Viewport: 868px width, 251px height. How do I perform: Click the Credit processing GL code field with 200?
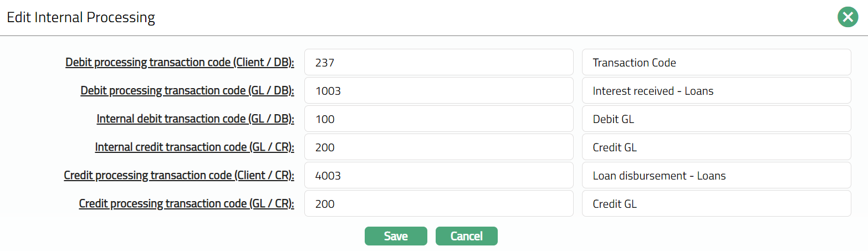pyautogui.click(x=438, y=203)
